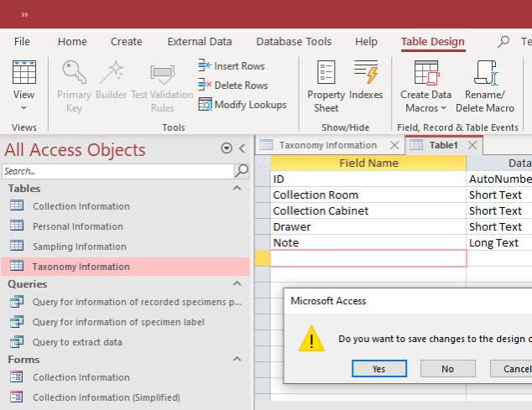Collapse the Tables group
532x410 pixels.
237,188
